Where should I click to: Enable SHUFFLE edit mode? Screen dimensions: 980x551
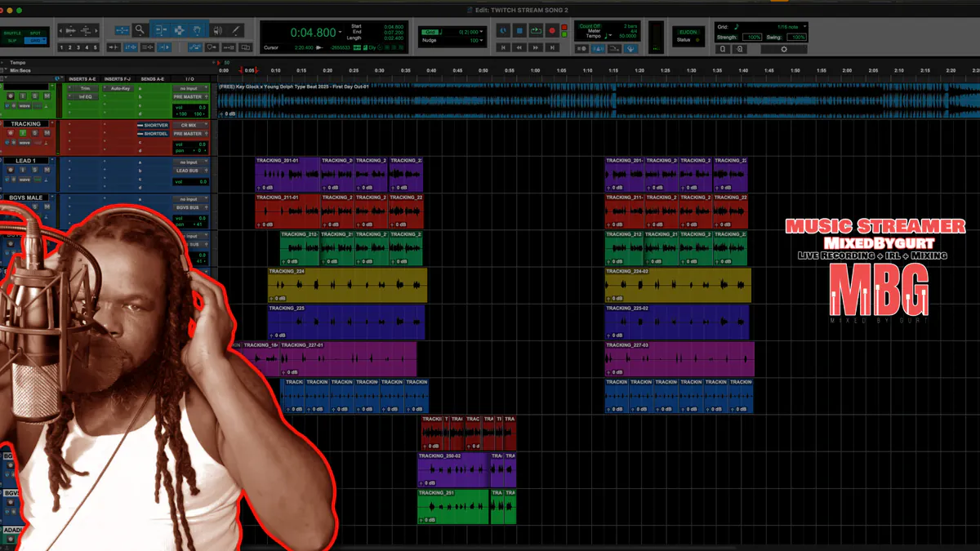click(12, 33)
